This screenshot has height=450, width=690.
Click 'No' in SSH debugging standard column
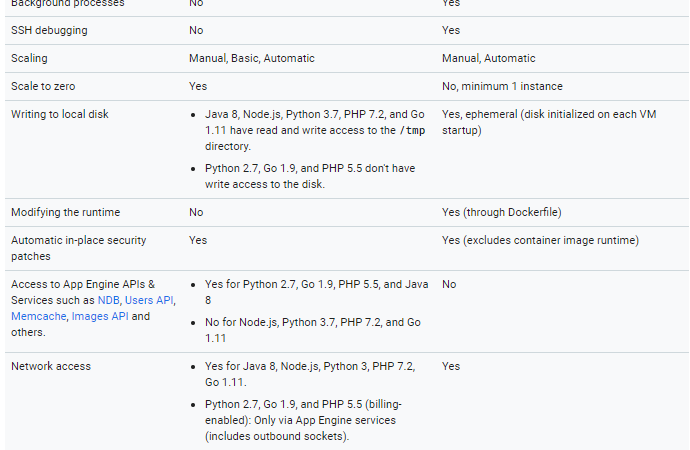click(x=196, y=30)
